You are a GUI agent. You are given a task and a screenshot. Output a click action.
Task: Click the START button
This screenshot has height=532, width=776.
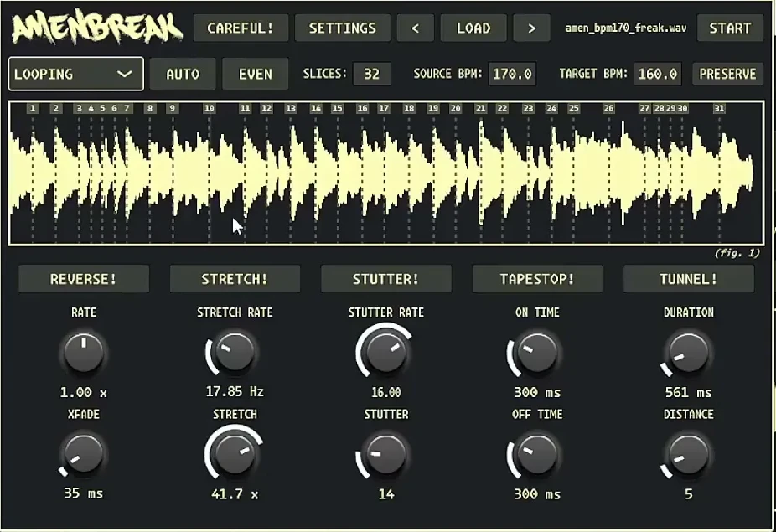pos(730,28)
